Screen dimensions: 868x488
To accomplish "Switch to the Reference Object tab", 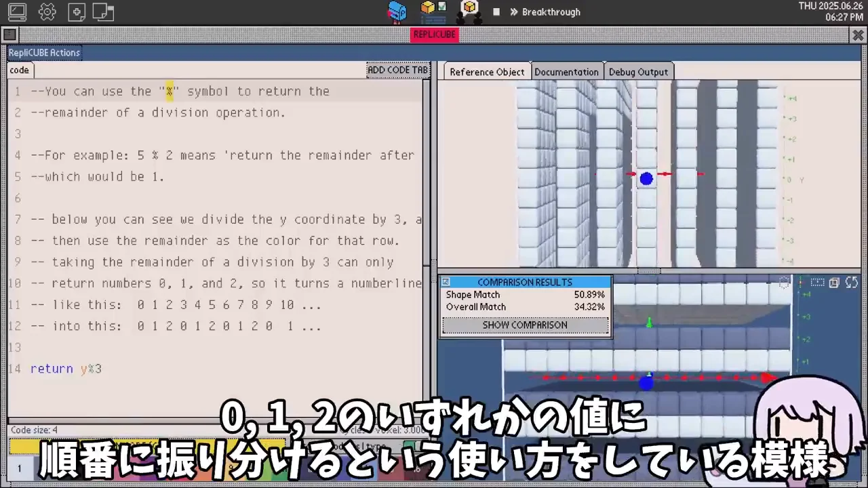I will (487, 72).
